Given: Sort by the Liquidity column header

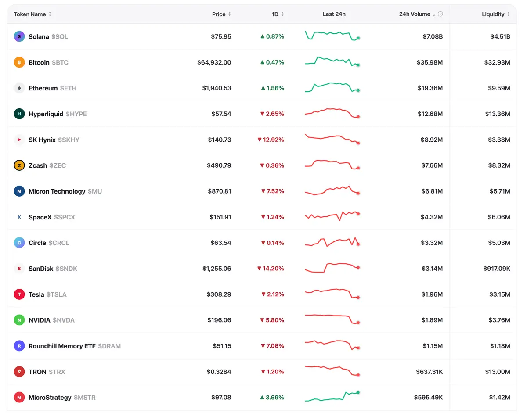Looking at the screenshot, I should [496, 14].
